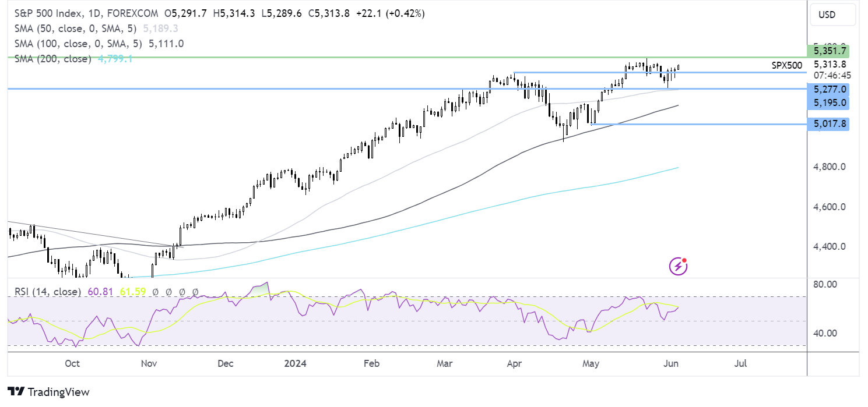Click the purple lightning flash icon

pos(678,267)
